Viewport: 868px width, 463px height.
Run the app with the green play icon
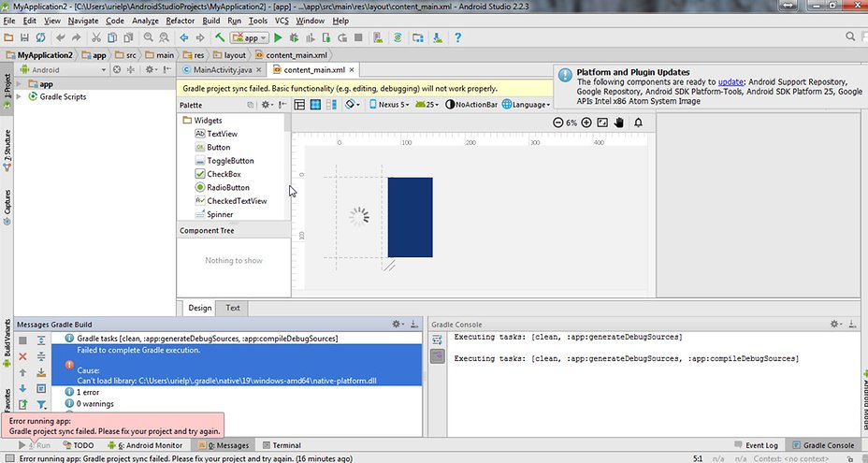(278, 37)
